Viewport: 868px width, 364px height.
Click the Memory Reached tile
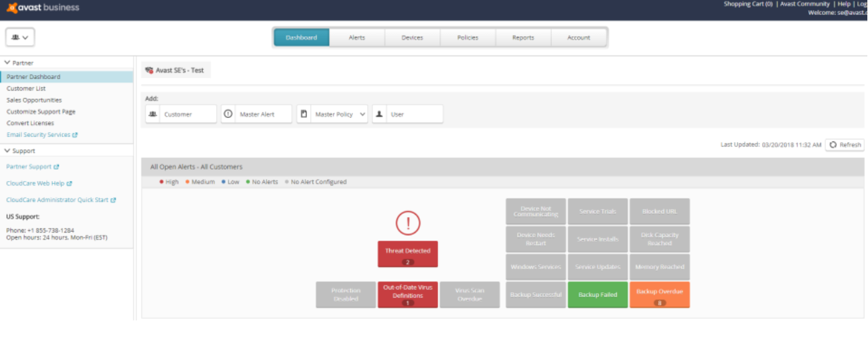(x=660, y=267)
